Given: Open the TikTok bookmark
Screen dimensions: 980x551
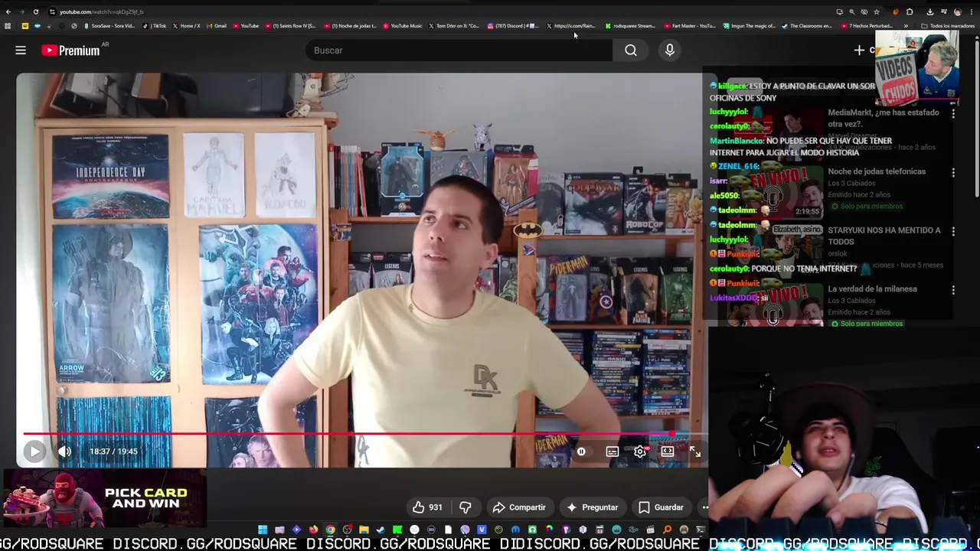Looking at the screenshot, I should tap(155, 26).
